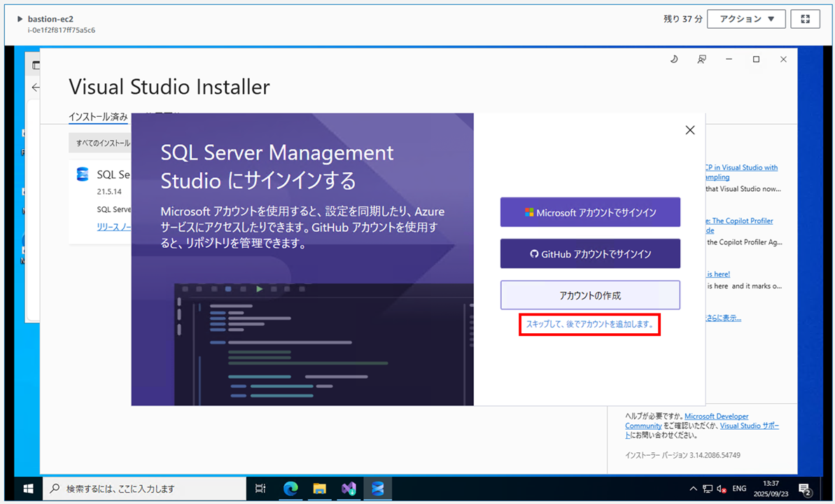Viewport: 835px width, 504px height.
Task: Select the instance ID i-0e1f2f817ff75a5c6
Action: [x=62, y=30]
